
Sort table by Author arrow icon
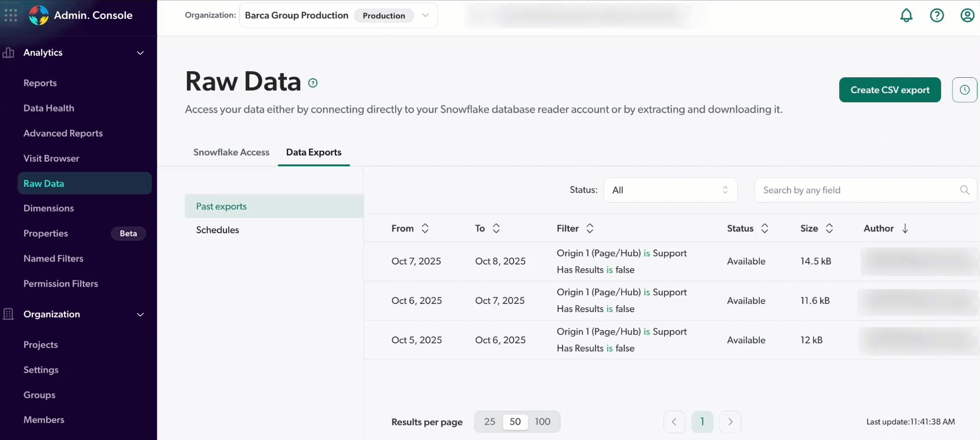(x=905, y=229)
